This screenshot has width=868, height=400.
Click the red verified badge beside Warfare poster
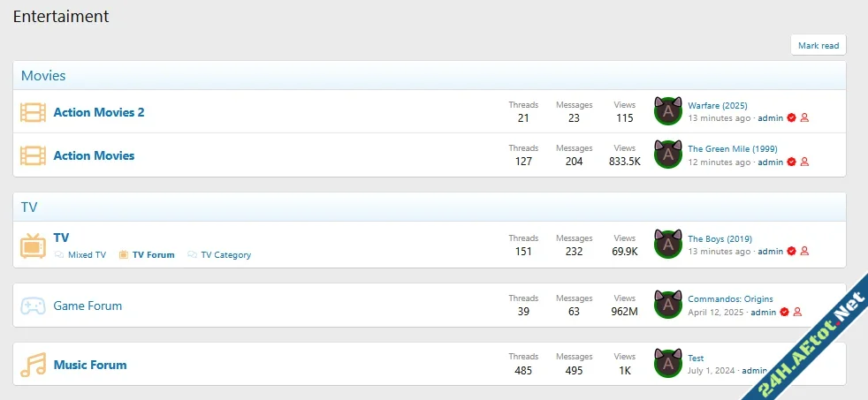[792, 117]
